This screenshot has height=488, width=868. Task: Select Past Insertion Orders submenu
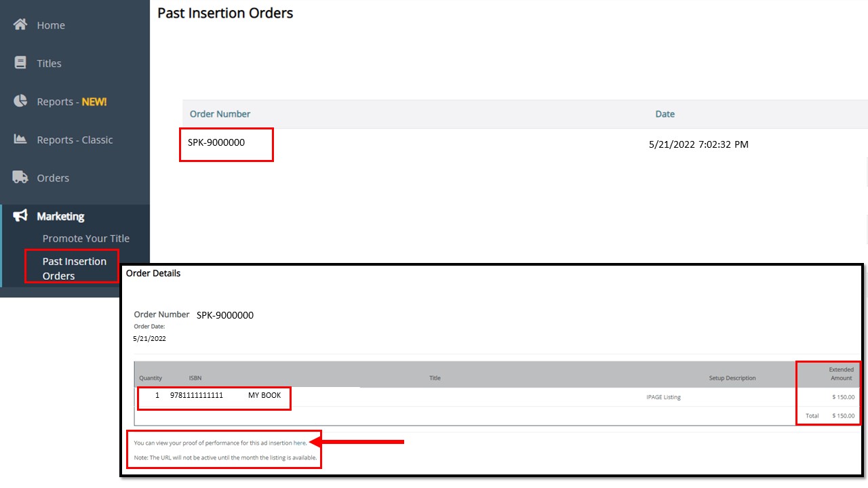[75, 268]
